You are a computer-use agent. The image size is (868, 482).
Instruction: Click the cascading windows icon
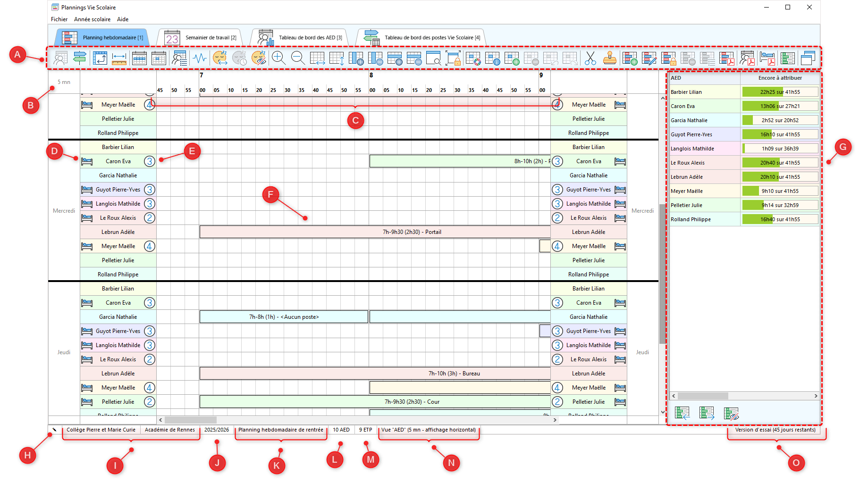pos(808,58)
